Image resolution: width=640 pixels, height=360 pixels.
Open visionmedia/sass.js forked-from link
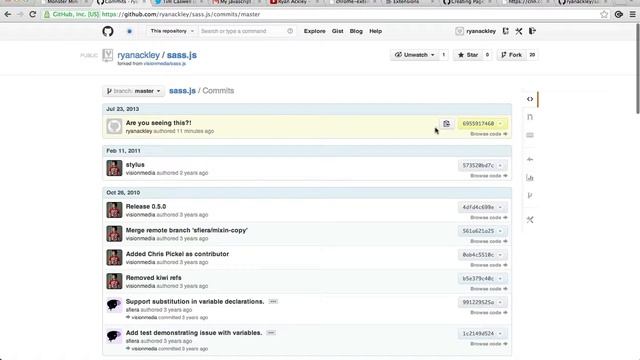coord(164,64)
